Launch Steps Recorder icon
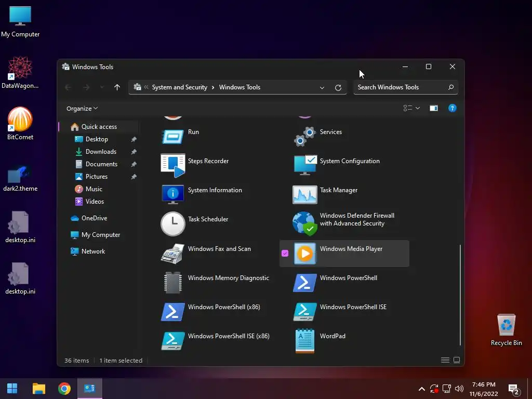This screenshot has width=532, height=399. click(x=173, y=166)
